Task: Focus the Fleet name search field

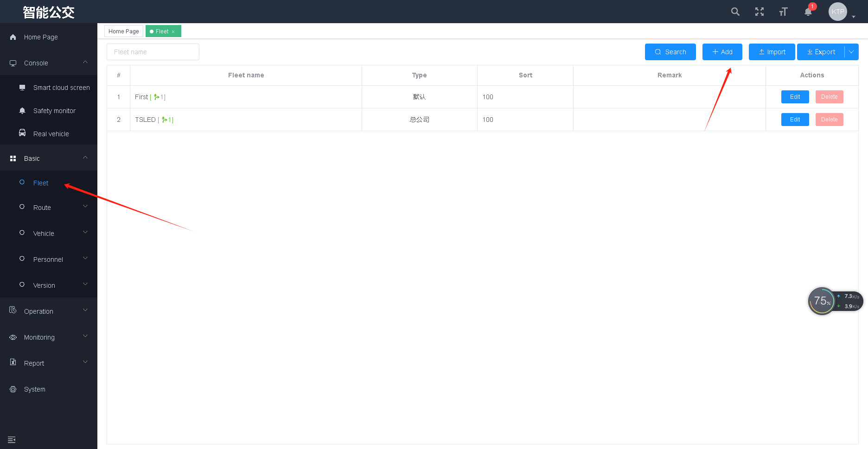Action: [x=153, y=52]
